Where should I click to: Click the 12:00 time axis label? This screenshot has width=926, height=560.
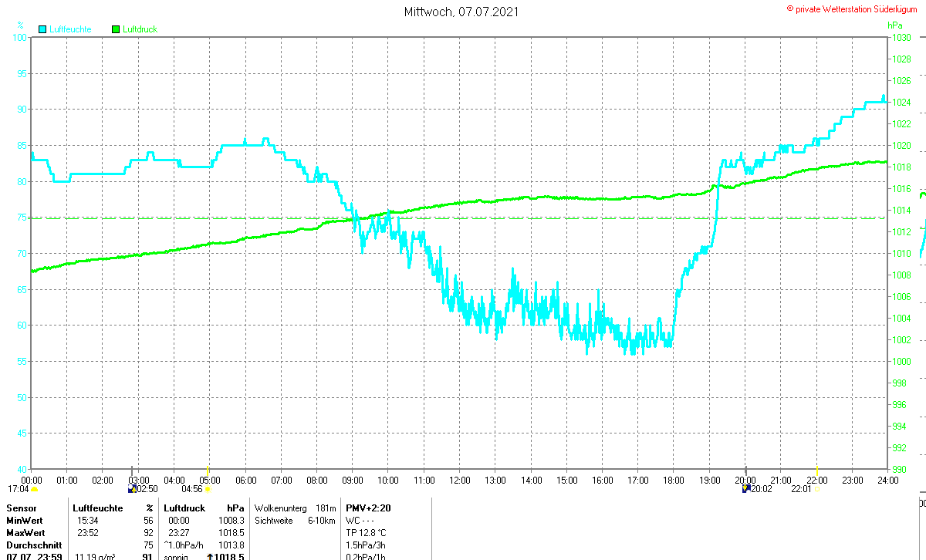click(x=459, y=481)
